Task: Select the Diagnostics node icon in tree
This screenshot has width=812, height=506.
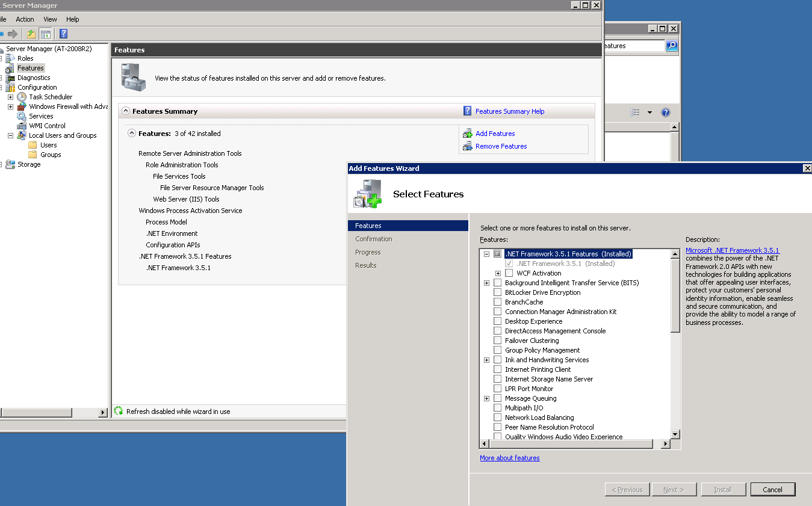Action: [x=10, y=78]
